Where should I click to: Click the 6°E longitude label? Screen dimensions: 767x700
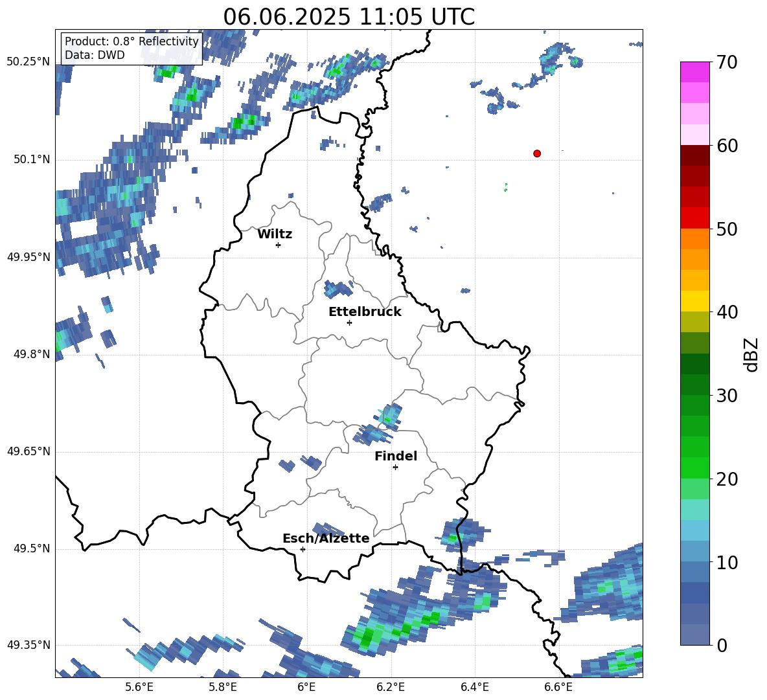click(306, 687)
